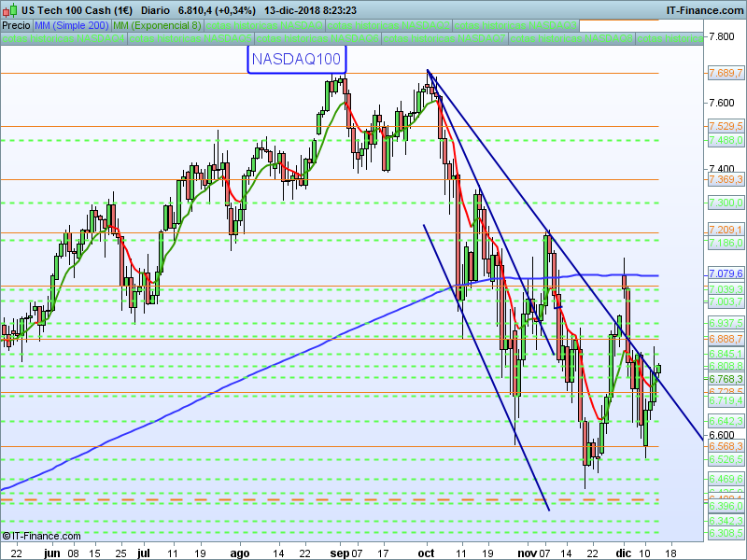Click the oct month label on time axis

pos(426,553)
